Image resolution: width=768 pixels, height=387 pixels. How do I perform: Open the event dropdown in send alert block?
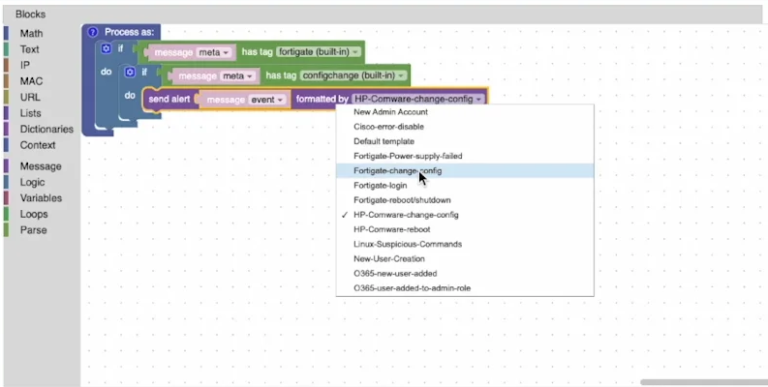pyautogui.click(x=267, y=99)
